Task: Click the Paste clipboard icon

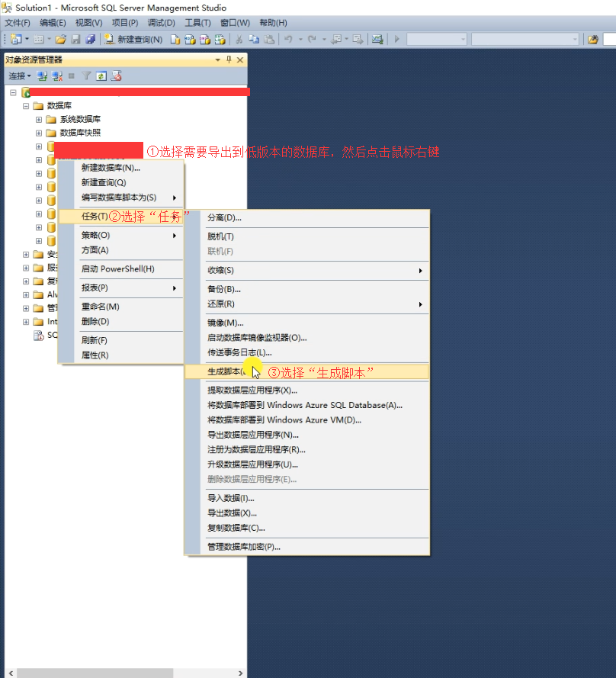Action: pyautogui.click(x=269, y=40)
